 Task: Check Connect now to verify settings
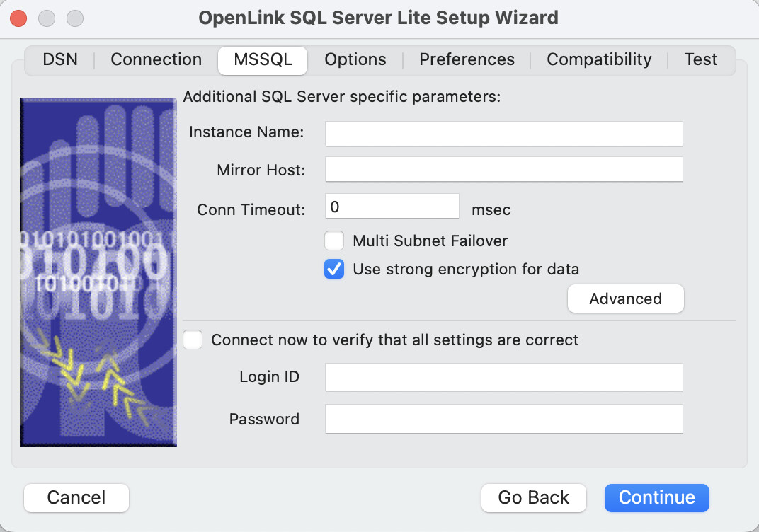(193, 340)
